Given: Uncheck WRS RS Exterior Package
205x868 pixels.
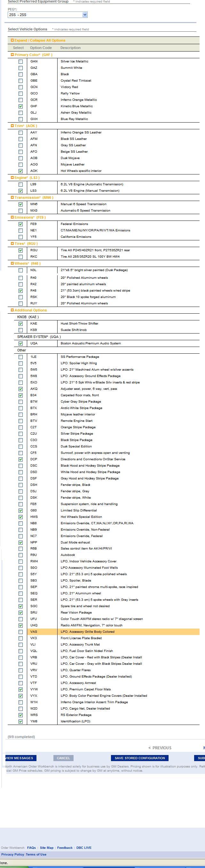Looking at the screenshot, I should (x=20, y=715).
